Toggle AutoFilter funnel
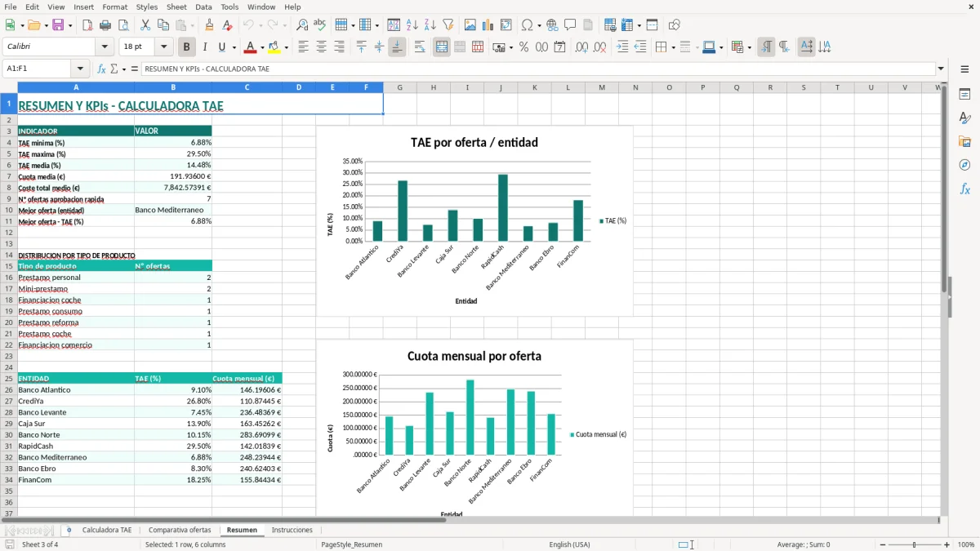Image resolution: width=980 pixels, height=551 pixels. [x=448, y=25]
